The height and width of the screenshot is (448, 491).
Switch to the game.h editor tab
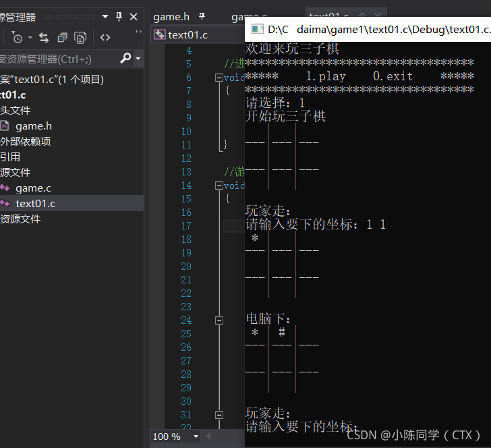(171, 17)
